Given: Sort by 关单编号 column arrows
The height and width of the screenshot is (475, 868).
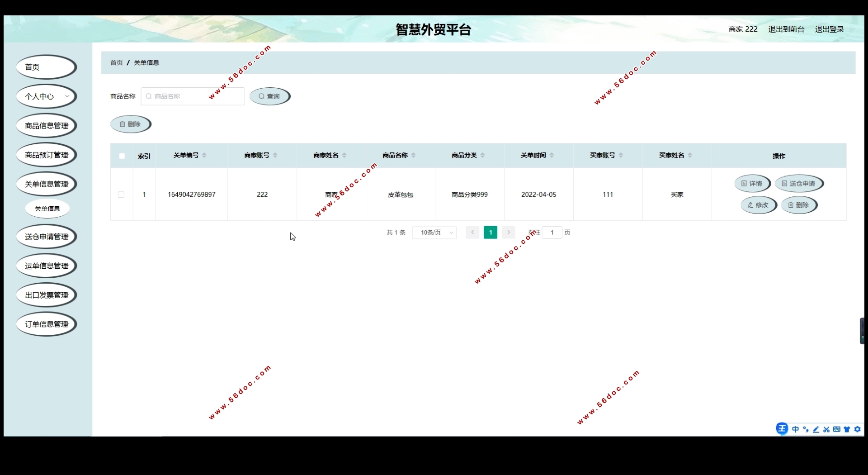Looking at the screenshot, I should (x=204, y=155).
